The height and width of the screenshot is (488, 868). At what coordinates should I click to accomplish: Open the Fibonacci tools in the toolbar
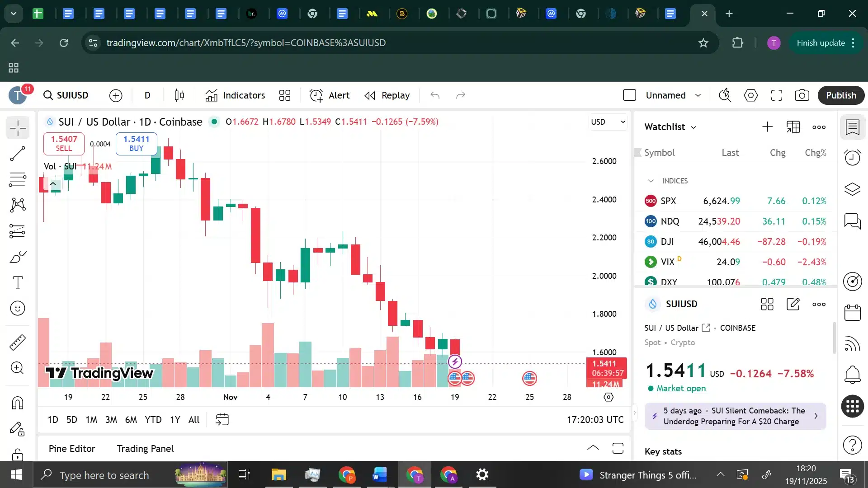(17, 179)
